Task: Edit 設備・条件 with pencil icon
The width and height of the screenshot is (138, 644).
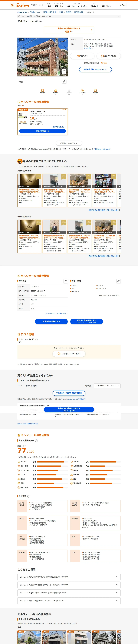Action: pyautogui.click(x=118, y=281)
